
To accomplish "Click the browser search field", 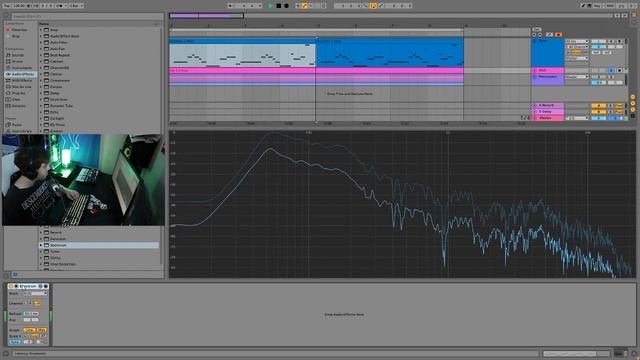I will pyautogui.click(x=87, y=16).
